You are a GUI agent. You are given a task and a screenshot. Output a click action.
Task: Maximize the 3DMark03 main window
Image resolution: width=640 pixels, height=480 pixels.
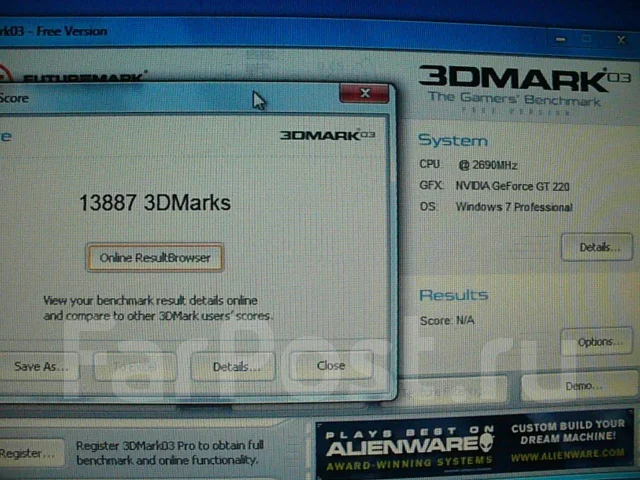coord(587,39)
